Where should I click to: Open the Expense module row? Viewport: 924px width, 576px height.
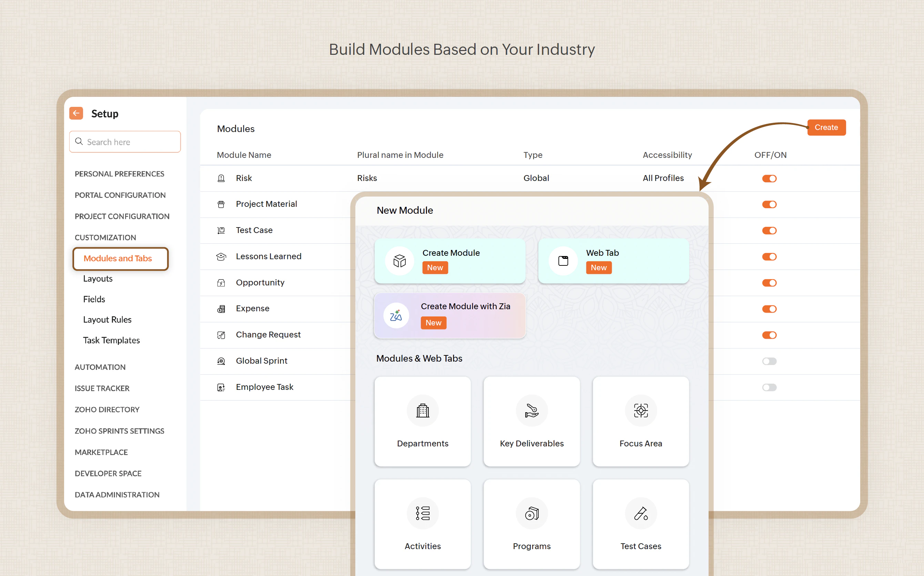click(253, 309)
